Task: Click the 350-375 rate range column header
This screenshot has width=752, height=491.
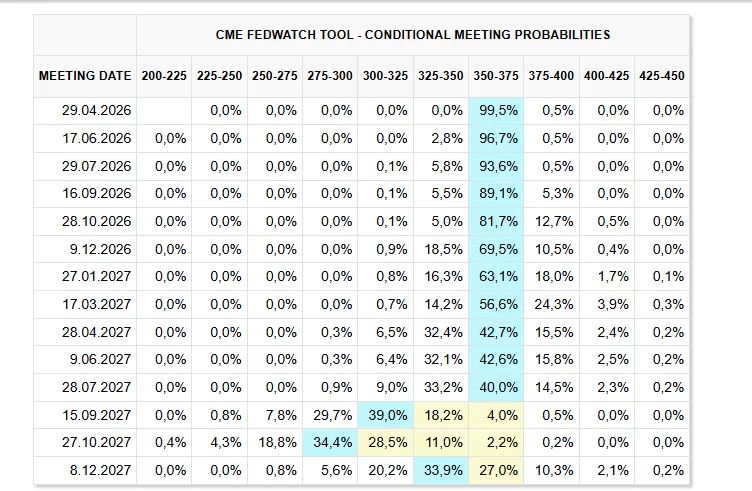Action: coord(495,76)
